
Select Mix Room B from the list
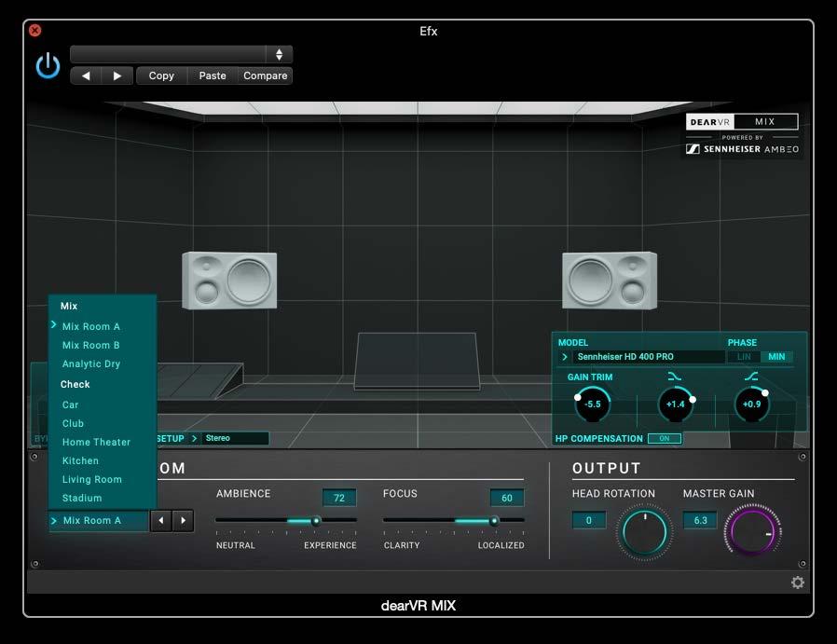[x=91, y=345]
